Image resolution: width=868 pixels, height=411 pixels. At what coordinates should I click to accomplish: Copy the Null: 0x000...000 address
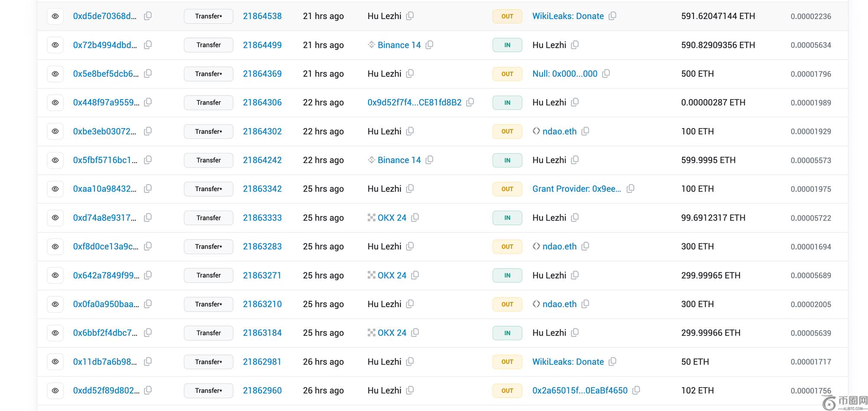(x=606, y=73)
